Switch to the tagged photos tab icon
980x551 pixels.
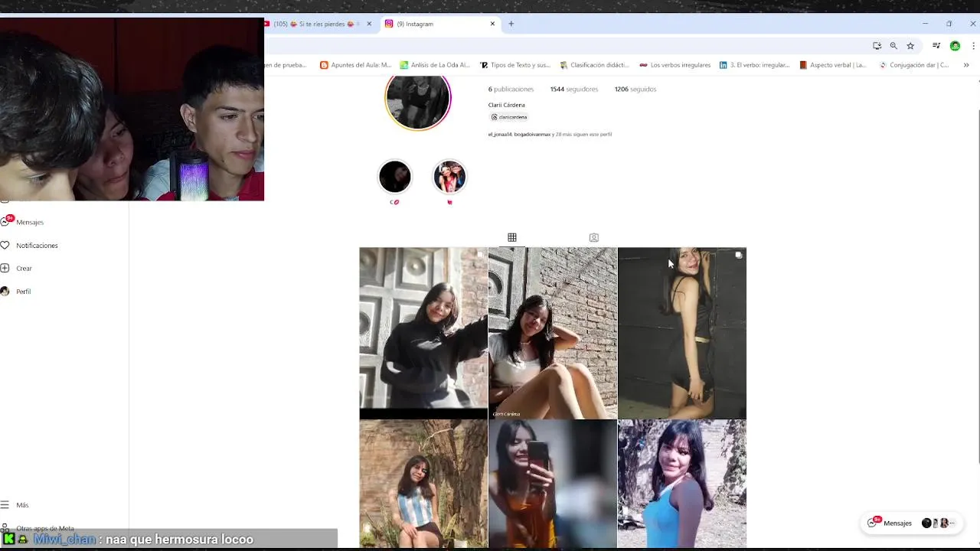coord(593,237)
